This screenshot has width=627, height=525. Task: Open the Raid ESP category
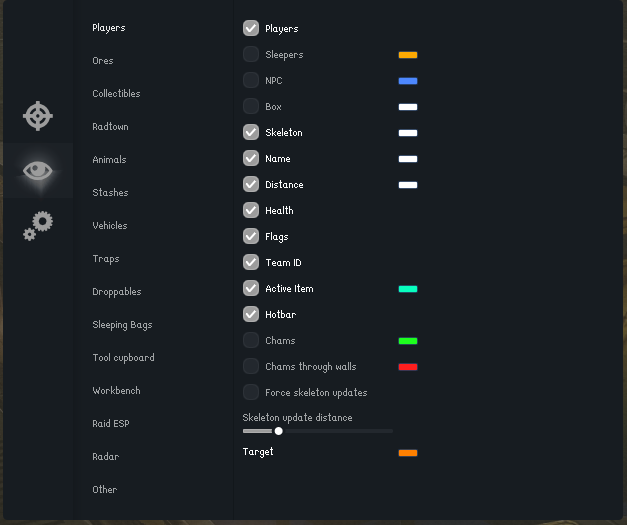(x=111, y=424)
